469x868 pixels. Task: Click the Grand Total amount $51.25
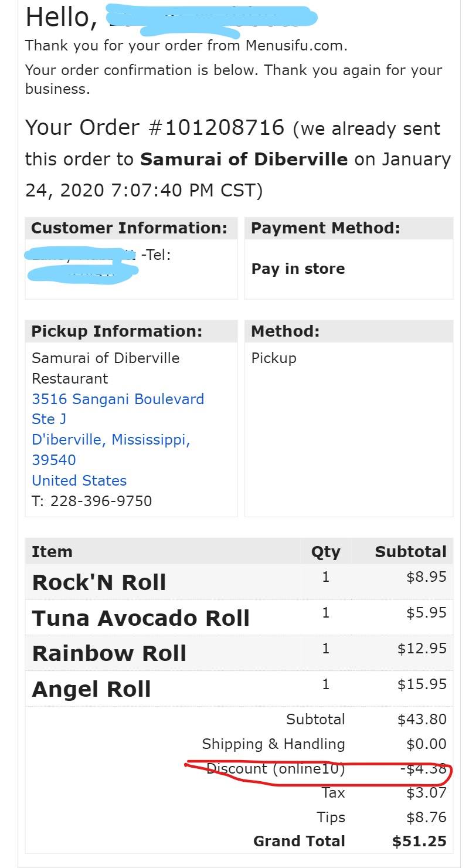point(419,842)
